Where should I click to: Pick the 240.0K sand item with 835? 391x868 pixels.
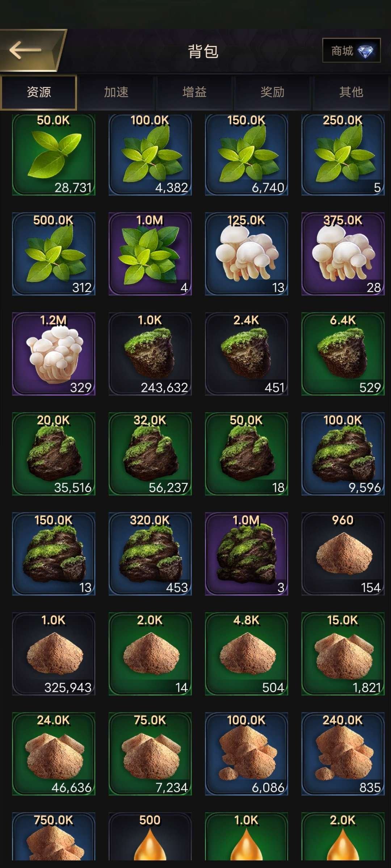pos(343,754)
